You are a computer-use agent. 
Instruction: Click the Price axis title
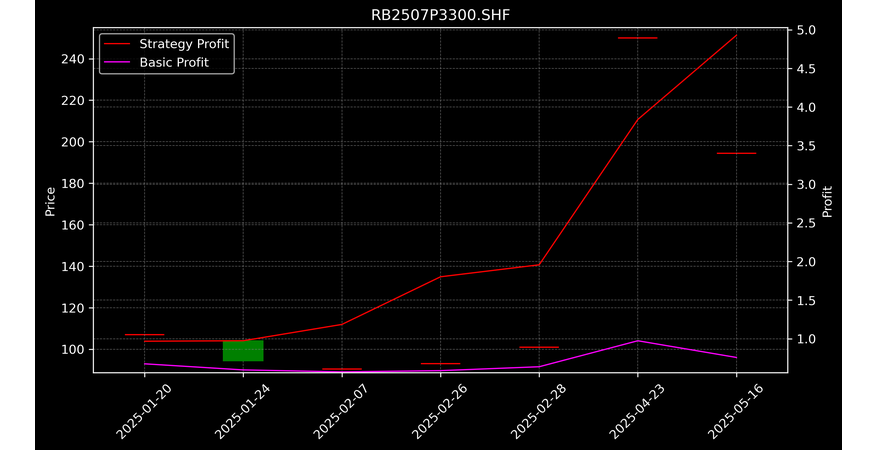click(50, 201)
